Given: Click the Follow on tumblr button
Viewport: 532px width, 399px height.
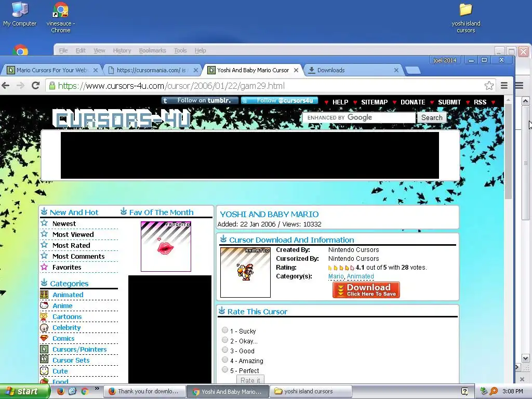Looking at the screenshot, I should [x=200, y=100].
